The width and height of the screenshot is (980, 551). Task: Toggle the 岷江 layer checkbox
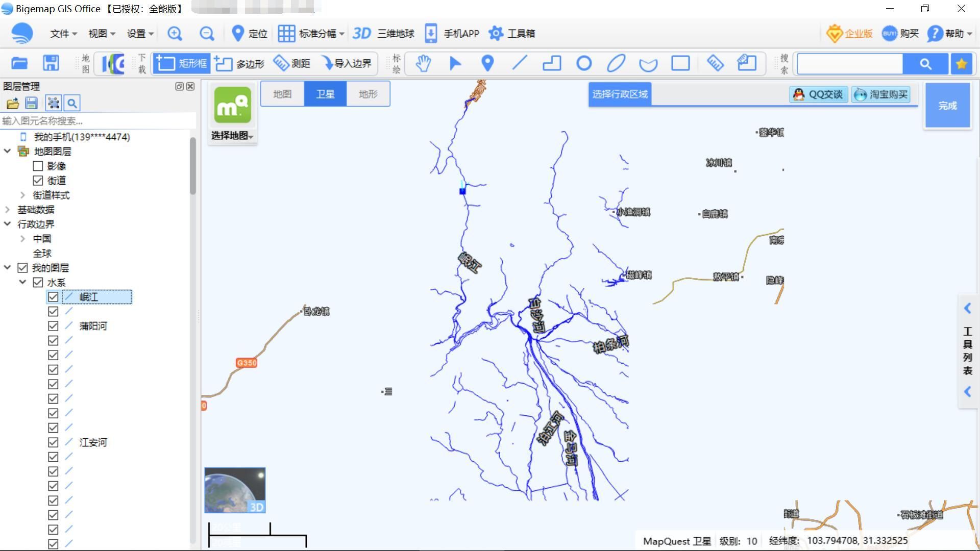[53, 297]
